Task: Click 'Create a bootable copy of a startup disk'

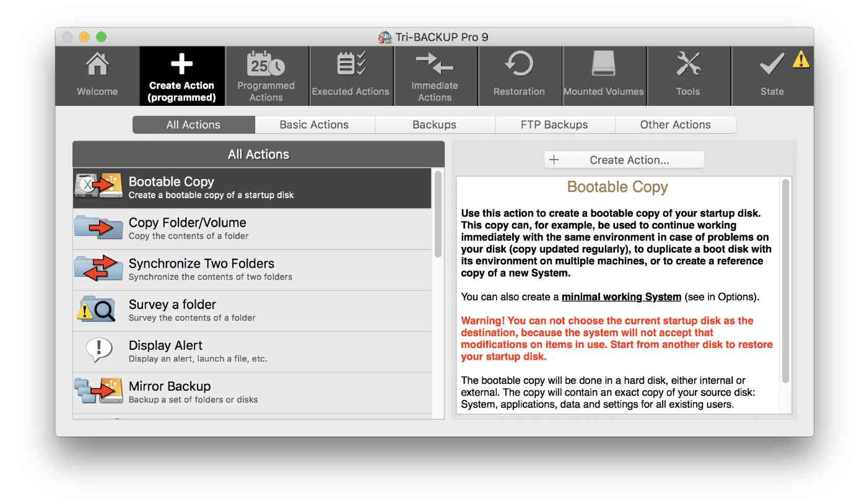Action: (x=211, y=195)
